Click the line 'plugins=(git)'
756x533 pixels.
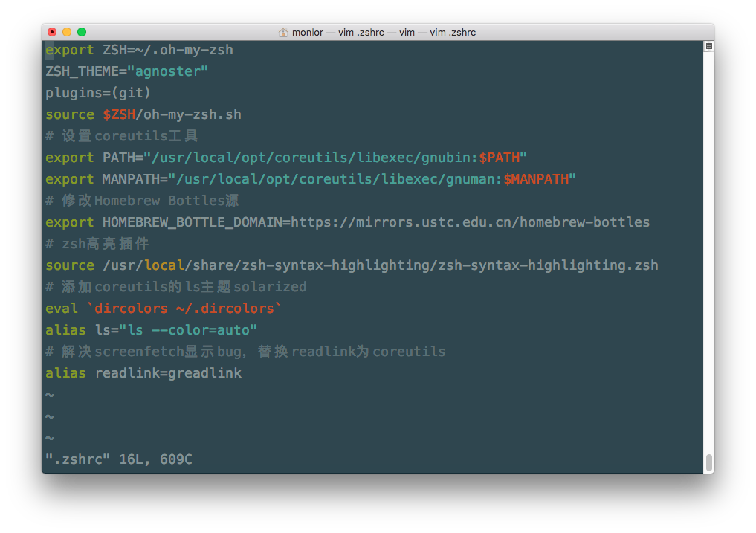tap(98, 93)
